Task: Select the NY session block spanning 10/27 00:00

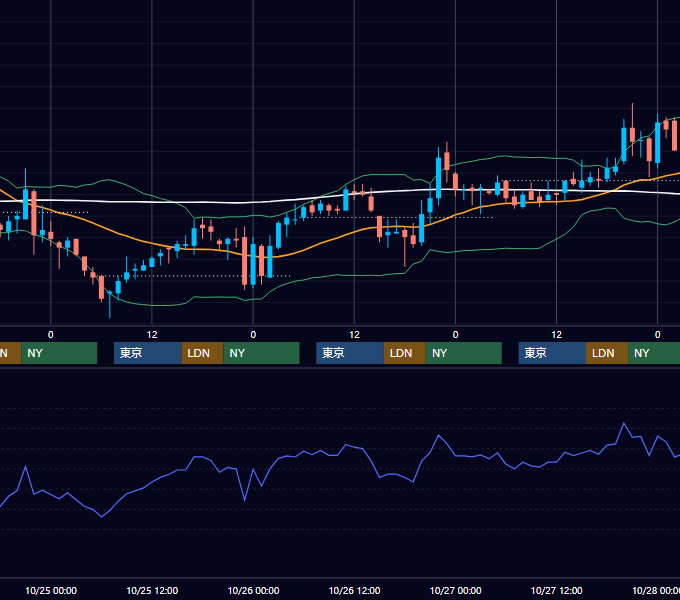Action: click(x=464, y=353)
